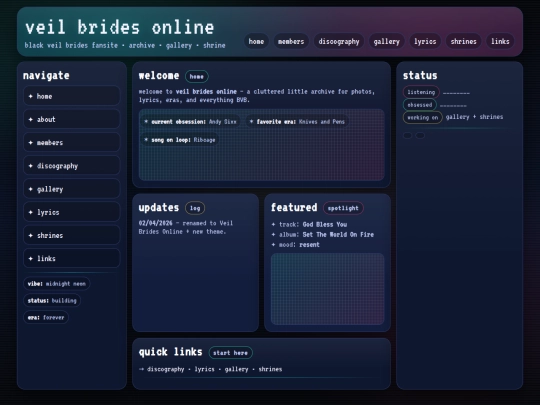
Task: Click the welcome intro paragraph text
Action: [257, 96]
